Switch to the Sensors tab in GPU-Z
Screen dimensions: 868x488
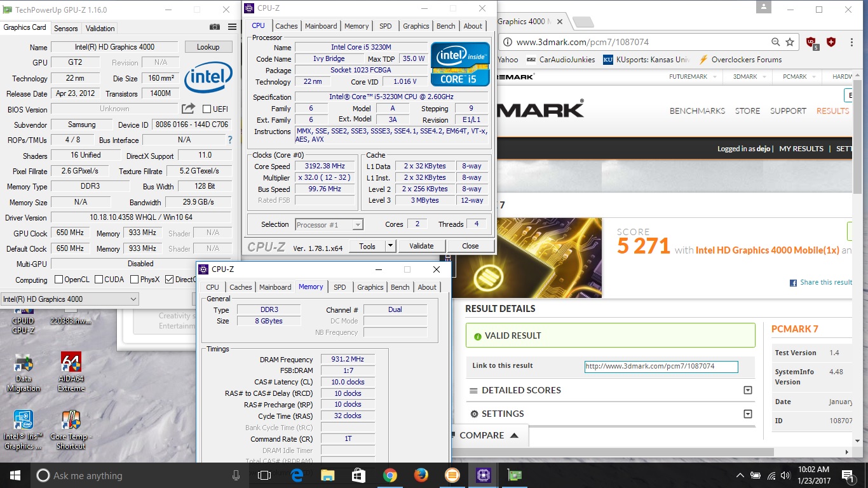(66, 28)
